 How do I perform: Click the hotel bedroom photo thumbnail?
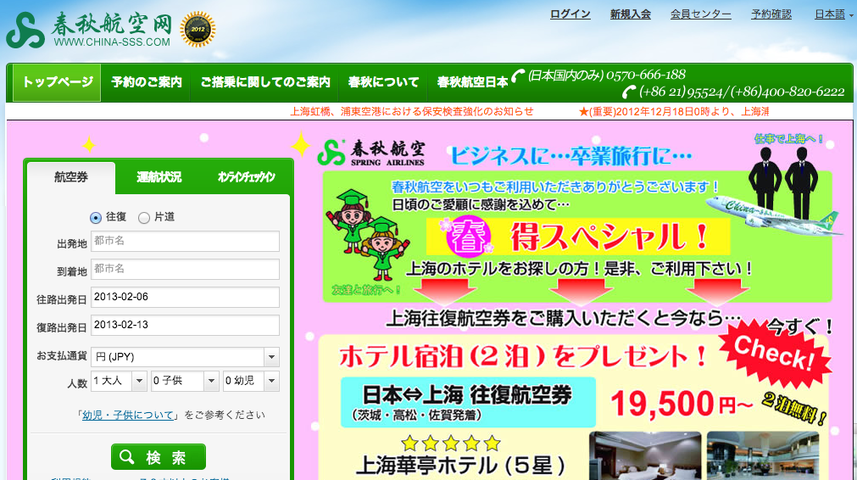click(645, 456)
